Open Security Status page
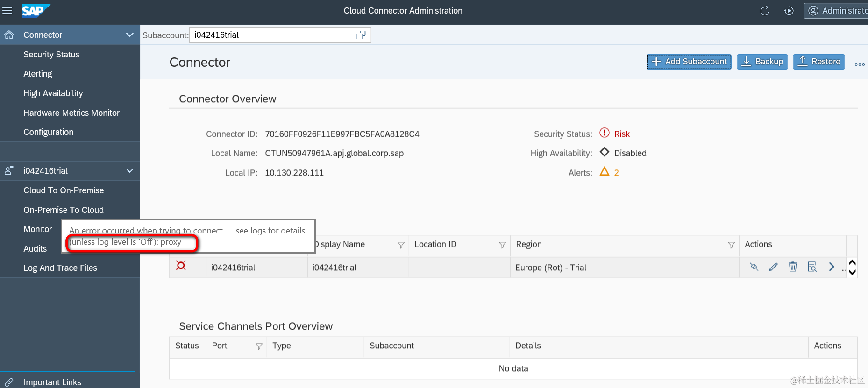The height and width of the screenshot is (388, 868). [x=51, y=55]
